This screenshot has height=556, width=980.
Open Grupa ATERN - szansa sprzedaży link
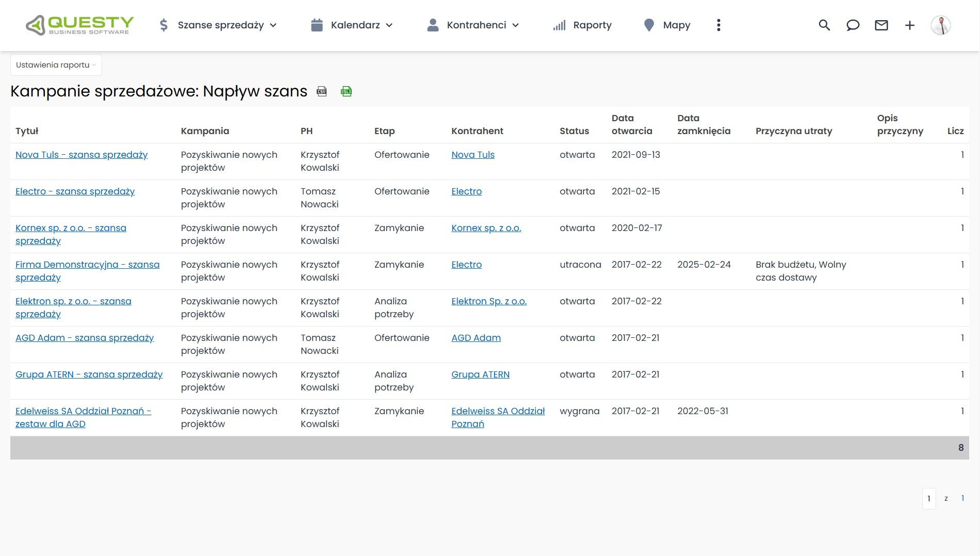pos(89,374)
